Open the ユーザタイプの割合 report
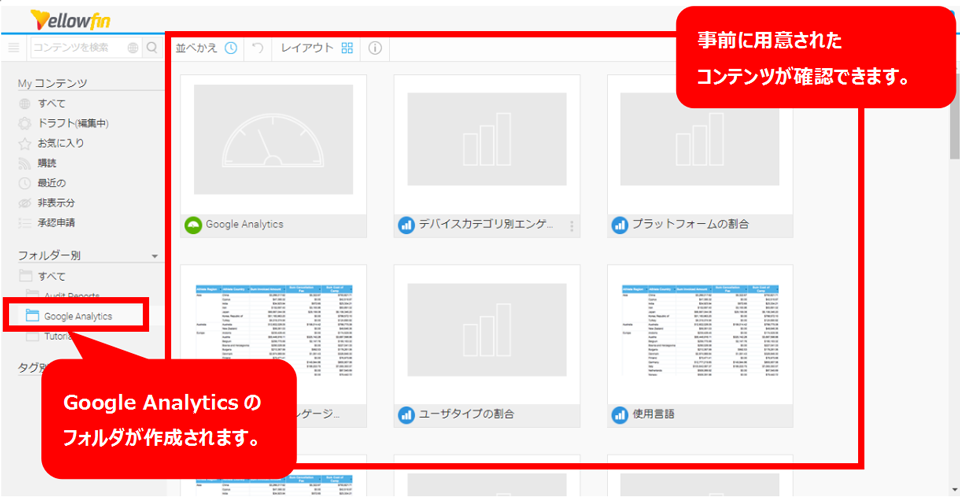Viewport: 960px width, 499px height. (x=486, y=346)
